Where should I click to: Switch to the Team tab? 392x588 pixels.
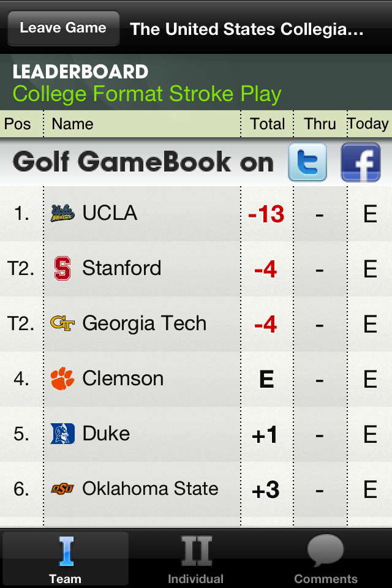(66, 559)
